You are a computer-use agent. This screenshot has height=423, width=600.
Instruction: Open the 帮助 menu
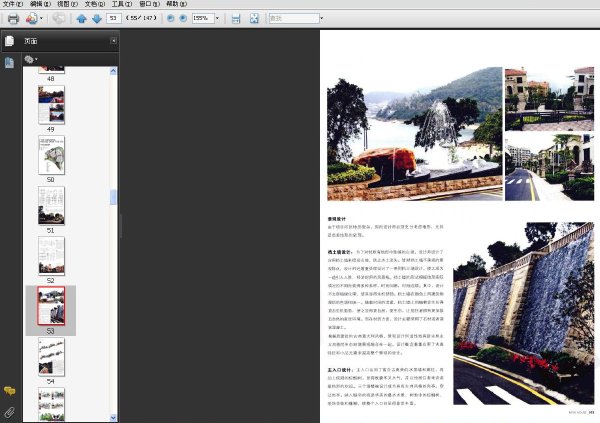click(x=176, y=4)
